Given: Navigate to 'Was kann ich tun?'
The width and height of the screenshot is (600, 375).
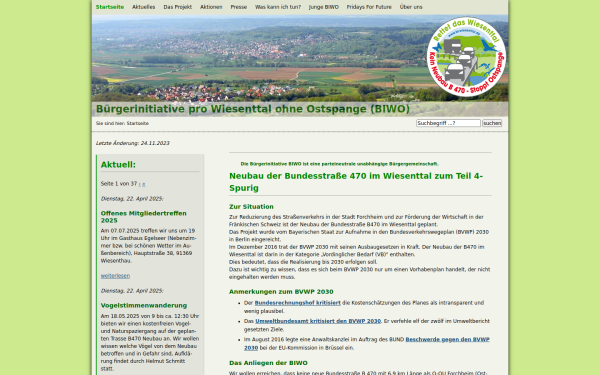Looking at the screenshot, I should point(278,7).
